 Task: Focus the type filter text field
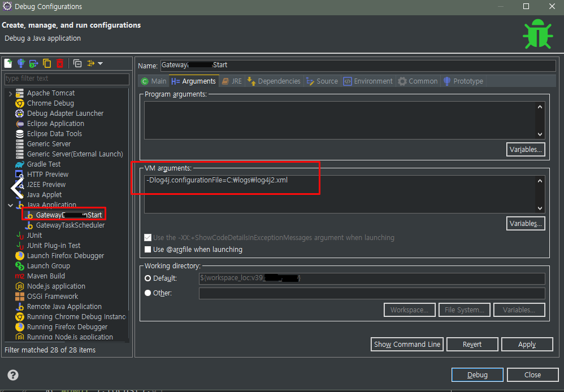pyautogui.click(x=67, y=79)
